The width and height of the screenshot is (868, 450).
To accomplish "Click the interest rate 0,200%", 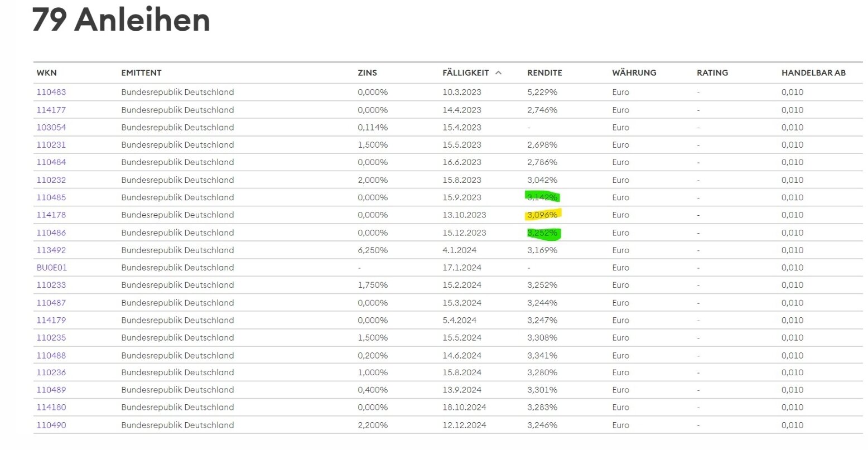I will click(373, 355).
